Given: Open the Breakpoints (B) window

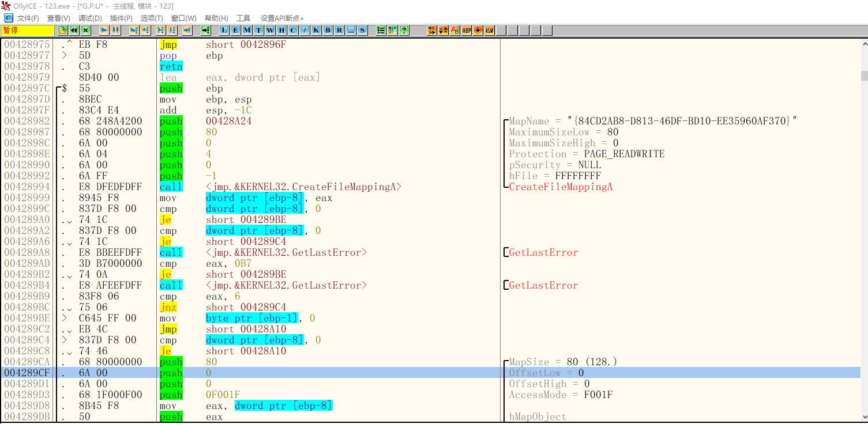Looking at the screenshot, I should point(328,31).
